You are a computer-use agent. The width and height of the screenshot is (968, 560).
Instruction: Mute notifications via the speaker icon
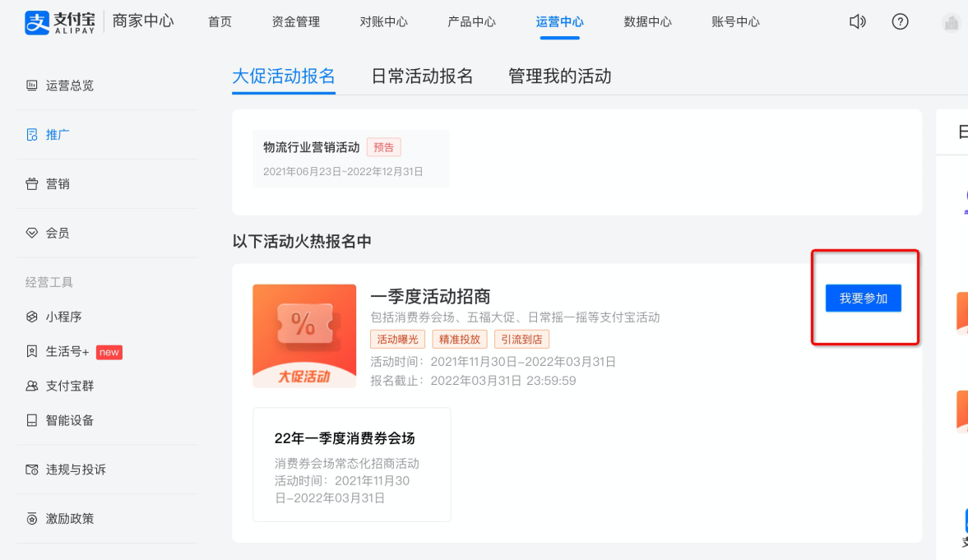[858, 21]
